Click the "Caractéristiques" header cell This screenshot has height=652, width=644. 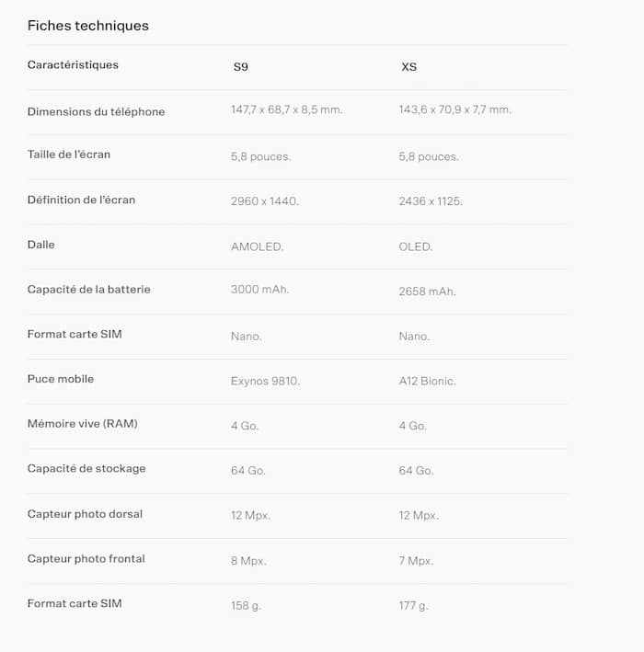[73, 65]
